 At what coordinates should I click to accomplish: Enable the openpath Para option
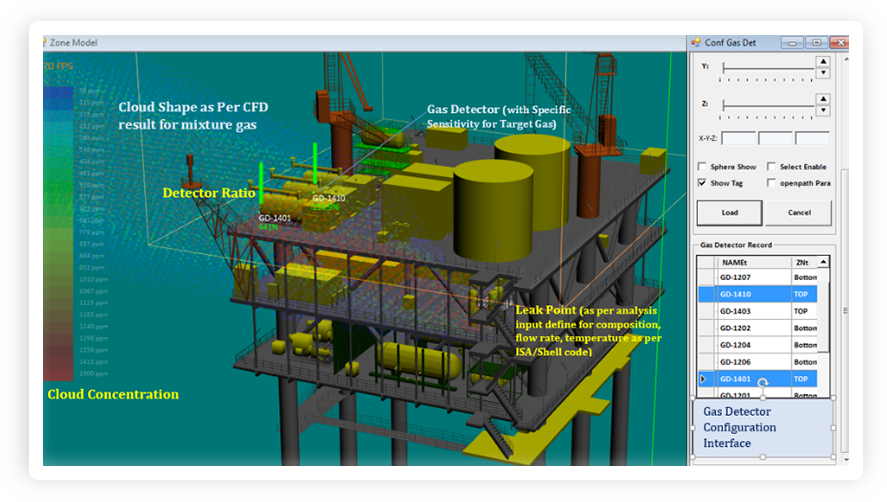(772, 183)
